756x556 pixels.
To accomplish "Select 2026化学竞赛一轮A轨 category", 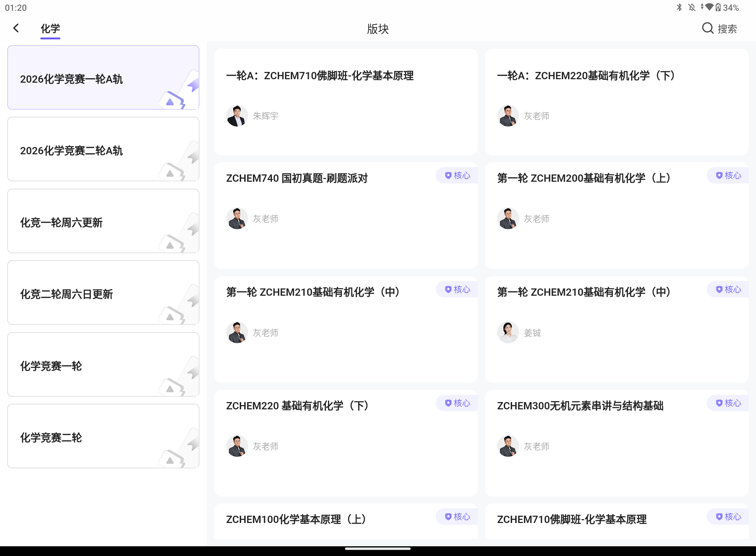I will [x=103, y=77].
